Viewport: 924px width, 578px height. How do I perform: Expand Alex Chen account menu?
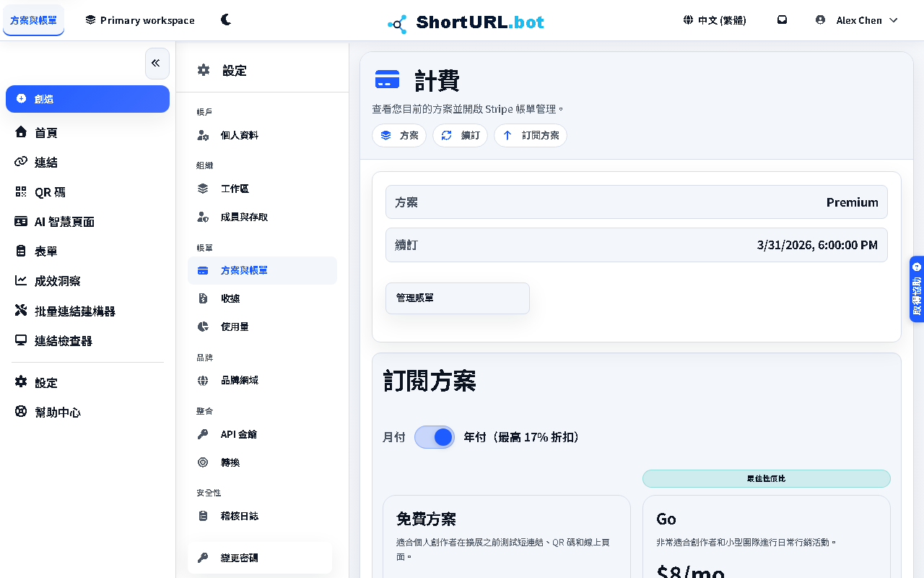pyautogui.click(x=857, y=20)
